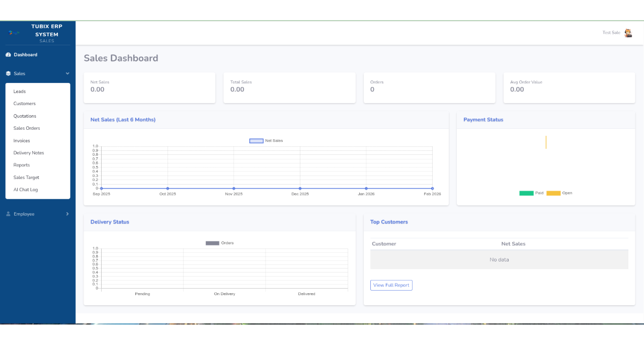Image resolution: width=644 pixels, height=362 pixels.
Task: Toggle the Open legend swatch
Action: [x=553, y=193]
